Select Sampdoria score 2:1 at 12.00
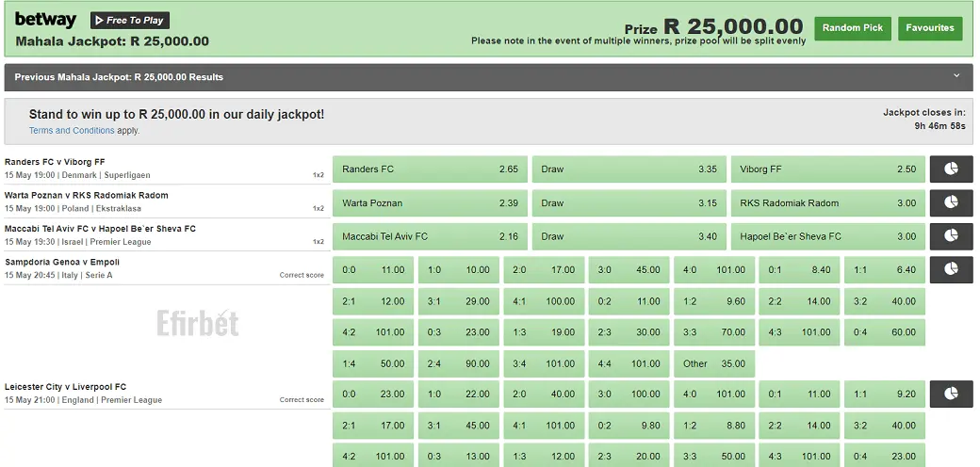The height and width of the screenshot is (467, 980). (373, 301)
